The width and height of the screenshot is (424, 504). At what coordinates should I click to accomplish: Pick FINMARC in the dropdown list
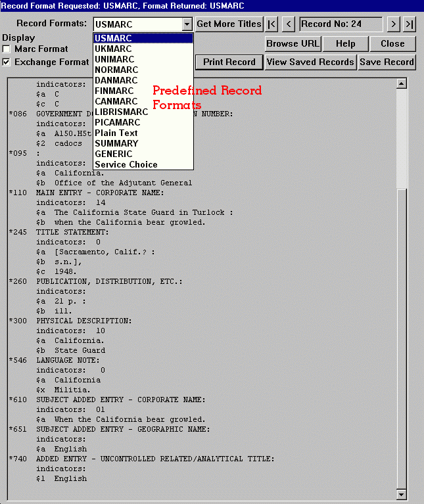(143, 91)
